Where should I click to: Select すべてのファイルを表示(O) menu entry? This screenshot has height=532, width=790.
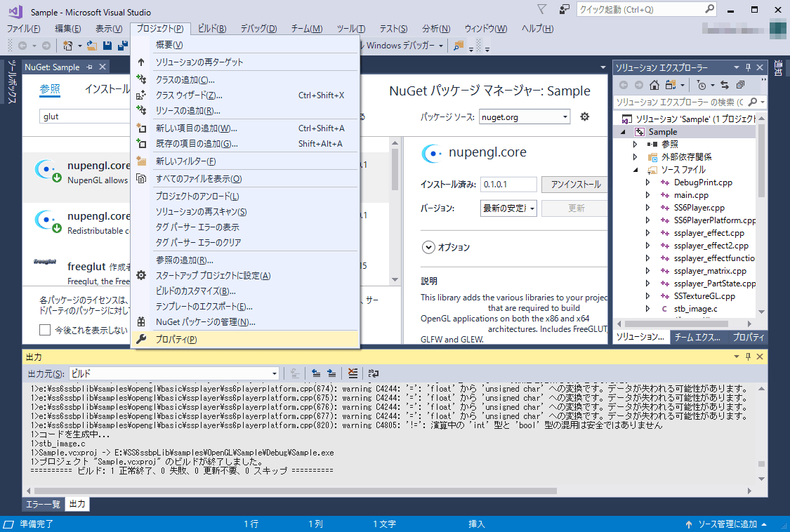point(245,179)
